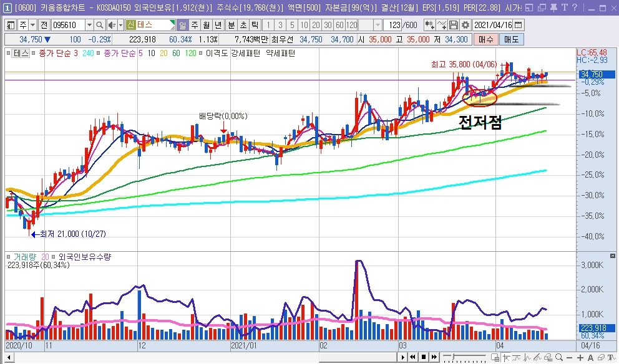Open the zoom magnifier tool at bottom
Image resolution: width=619 pixels, height=364 pixels.
[x=559, y=358]
